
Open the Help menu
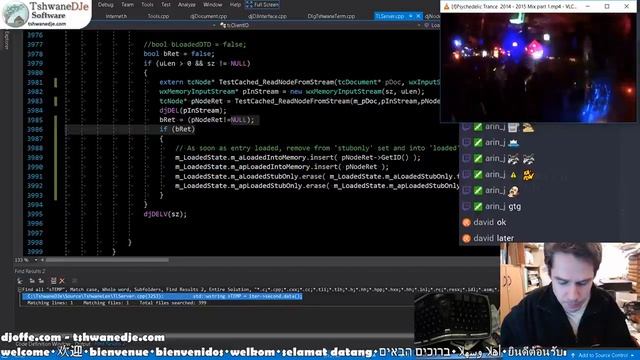tap(235, 4)
